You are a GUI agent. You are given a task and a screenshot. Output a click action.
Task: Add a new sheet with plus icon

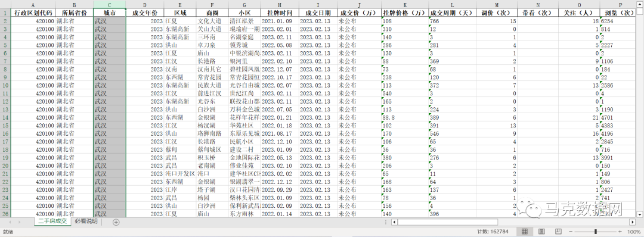tap(116, 222)
